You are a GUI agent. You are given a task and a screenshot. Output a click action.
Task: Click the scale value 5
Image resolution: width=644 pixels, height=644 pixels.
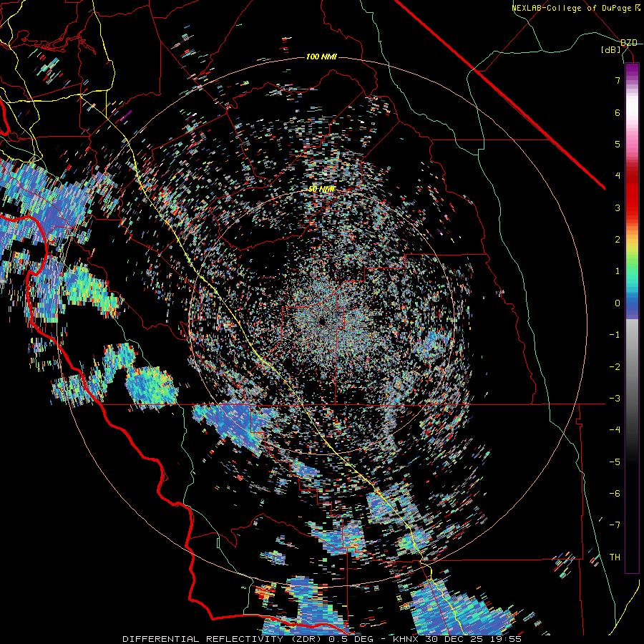pos(618,144)
